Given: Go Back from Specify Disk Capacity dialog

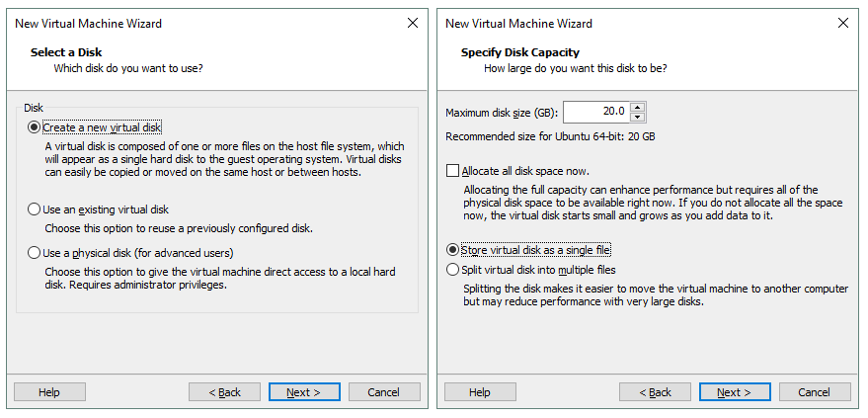Looking at the screenshot, I should click(655, 392).
